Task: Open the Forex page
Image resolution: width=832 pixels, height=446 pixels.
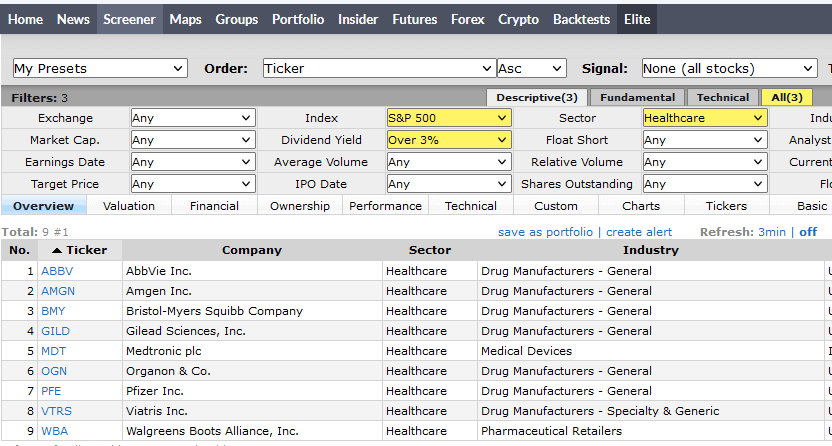Action: (467, 20)
